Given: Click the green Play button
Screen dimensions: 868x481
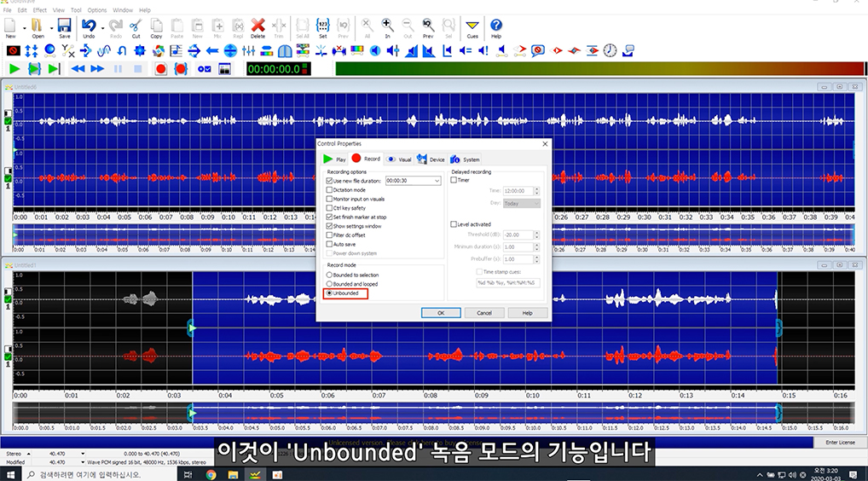Looking at the screenshot, I should click(14, 69).
